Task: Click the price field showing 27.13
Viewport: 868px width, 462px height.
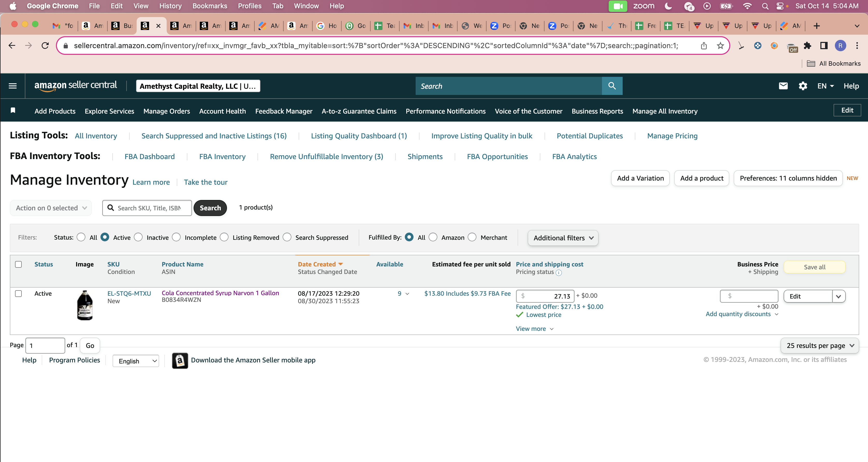Action: click(x=545, y=296)
